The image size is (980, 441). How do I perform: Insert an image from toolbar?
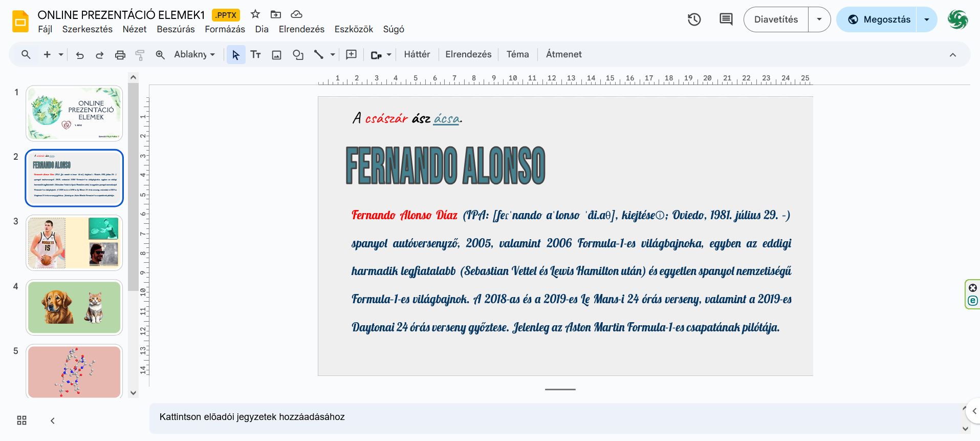276,55
